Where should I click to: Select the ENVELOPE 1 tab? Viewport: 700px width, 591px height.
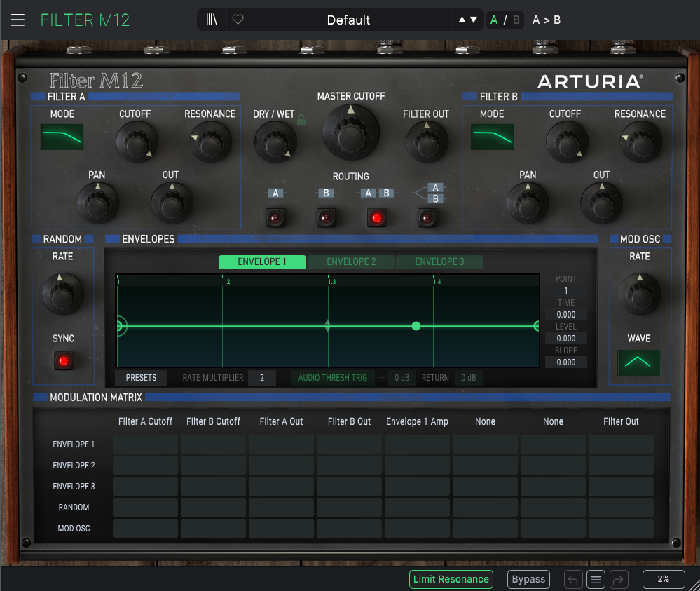coord(262,261)
